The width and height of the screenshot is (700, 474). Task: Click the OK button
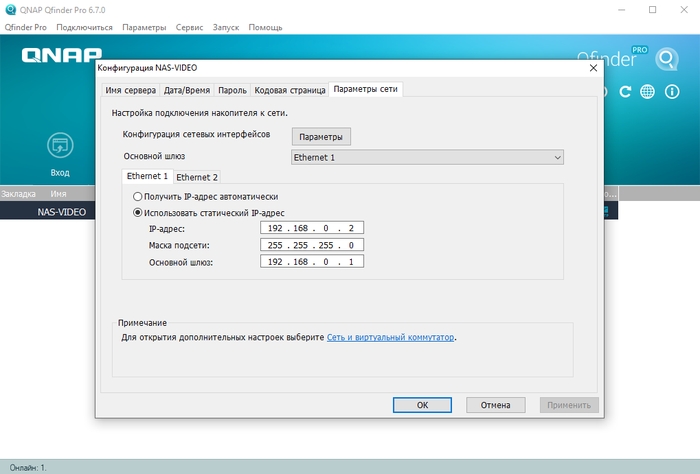(x=422, y=405)
